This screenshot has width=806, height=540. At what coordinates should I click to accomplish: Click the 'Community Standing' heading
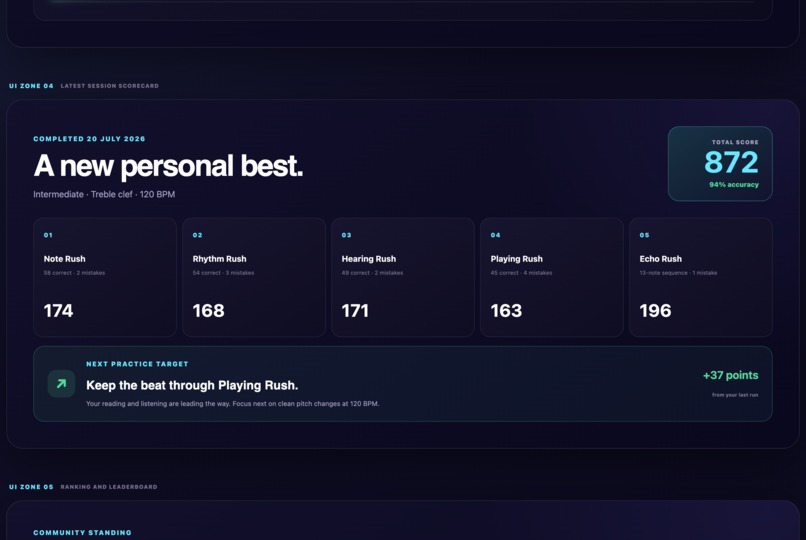[83, 533]
